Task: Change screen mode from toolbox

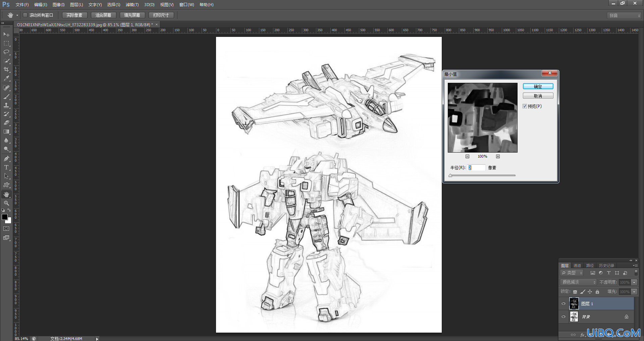Action: click(6, 238)
